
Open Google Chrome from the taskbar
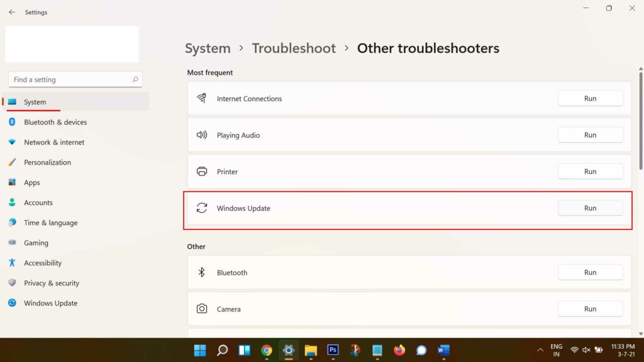(267, 350)
